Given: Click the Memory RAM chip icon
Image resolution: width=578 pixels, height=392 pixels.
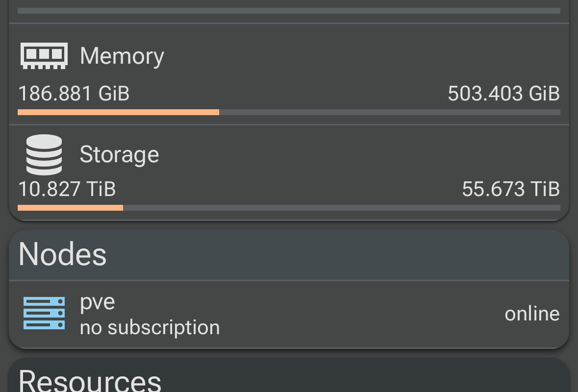Looking at the screenshot, I should 44,55.
